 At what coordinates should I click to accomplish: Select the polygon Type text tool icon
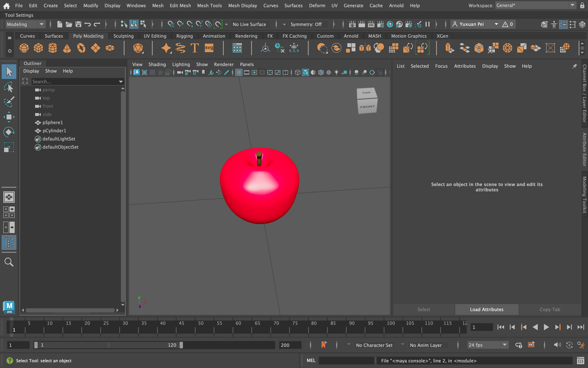click(195, 48)
